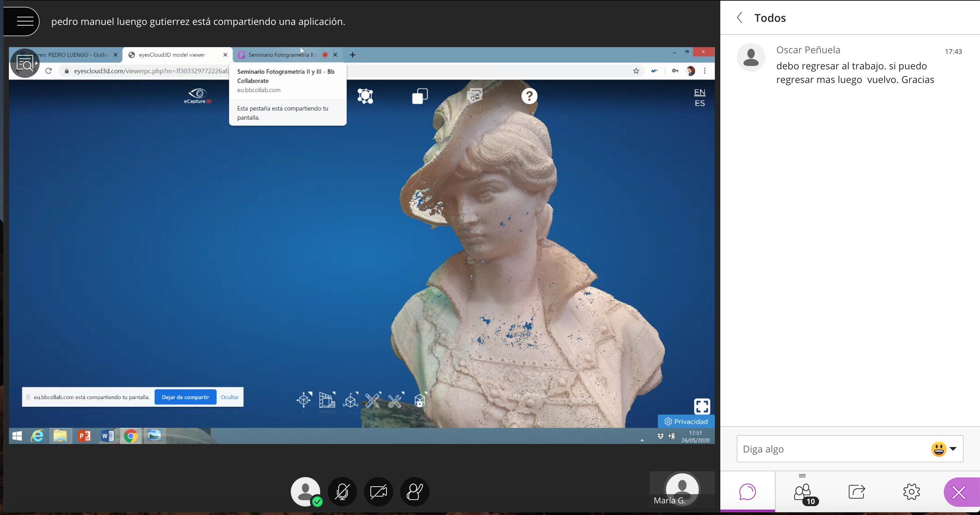Unmute the microphone
The width and height of the screenshot is (980, 515).
pyautogui.click(x=342, y=491)
